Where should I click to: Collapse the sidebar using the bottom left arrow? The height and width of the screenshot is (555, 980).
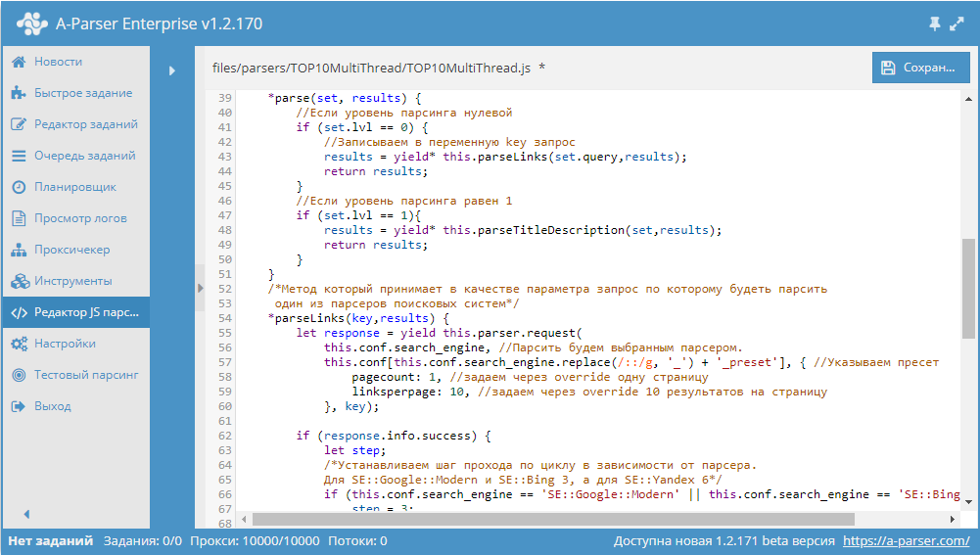point(26,514)
